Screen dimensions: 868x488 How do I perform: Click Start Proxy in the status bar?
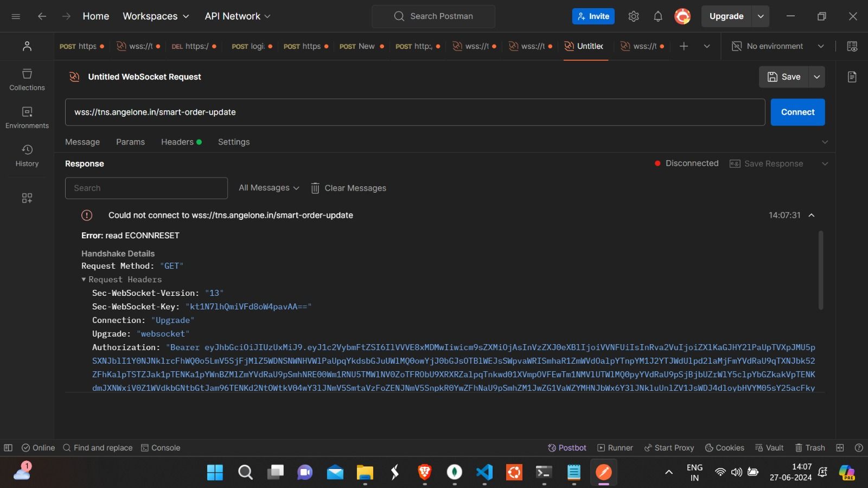click(669, 448)
